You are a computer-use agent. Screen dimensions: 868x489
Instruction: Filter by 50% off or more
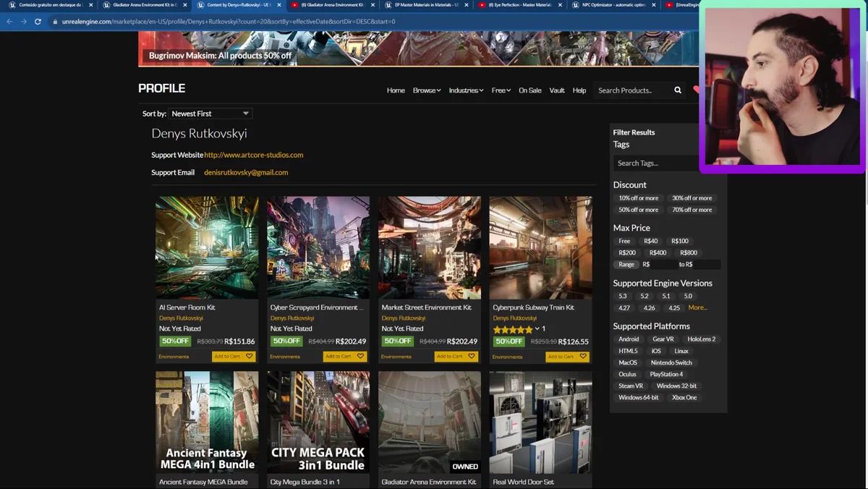tap(639, 210)
